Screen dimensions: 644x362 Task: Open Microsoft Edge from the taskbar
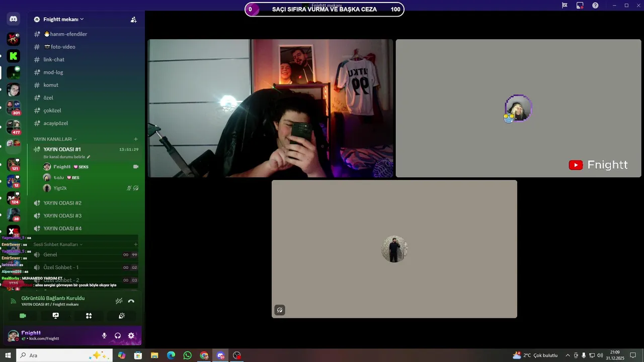pyautogui.click(x=171, y=355)
